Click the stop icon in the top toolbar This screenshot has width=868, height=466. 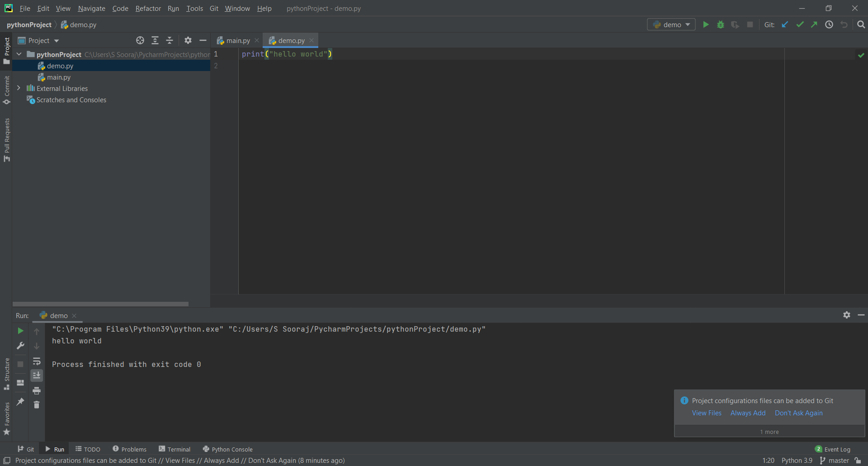(750, 25)
